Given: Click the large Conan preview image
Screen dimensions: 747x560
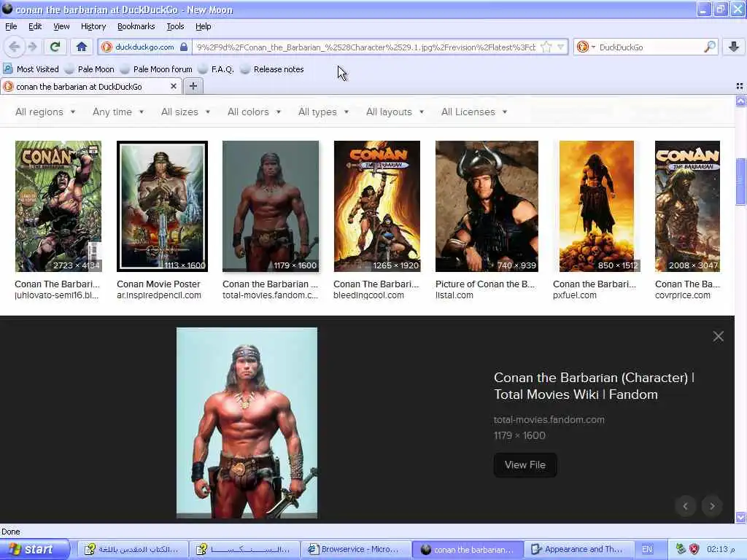Looking at the screenshot, I should pyautogui.click(x=247, y=423).
